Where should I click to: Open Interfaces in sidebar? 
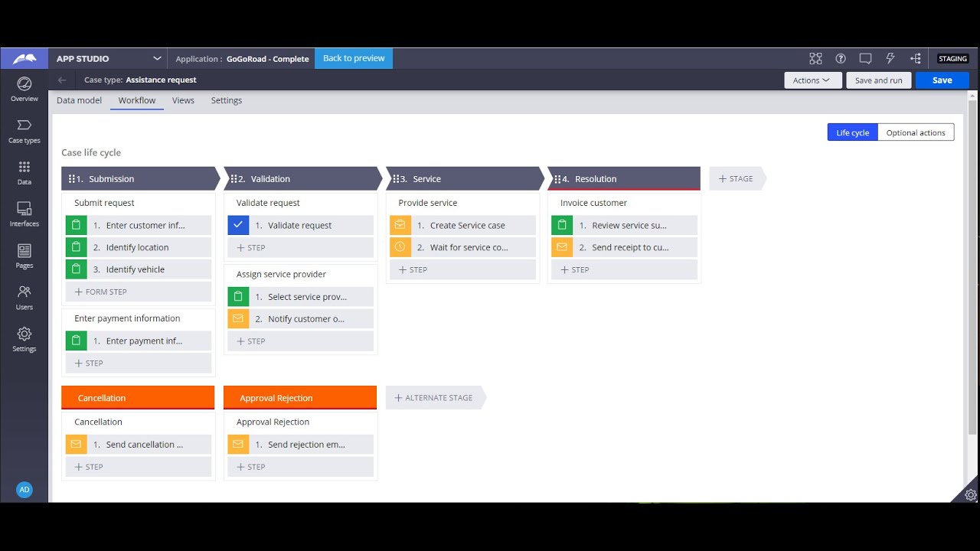(24, 214)
